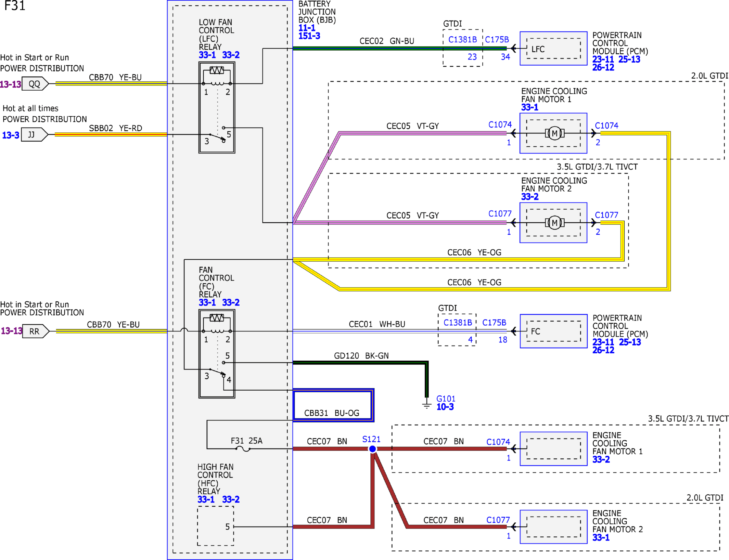
Task: Click the QQ power distribution connector symbol
Action: tap(35, 84)
